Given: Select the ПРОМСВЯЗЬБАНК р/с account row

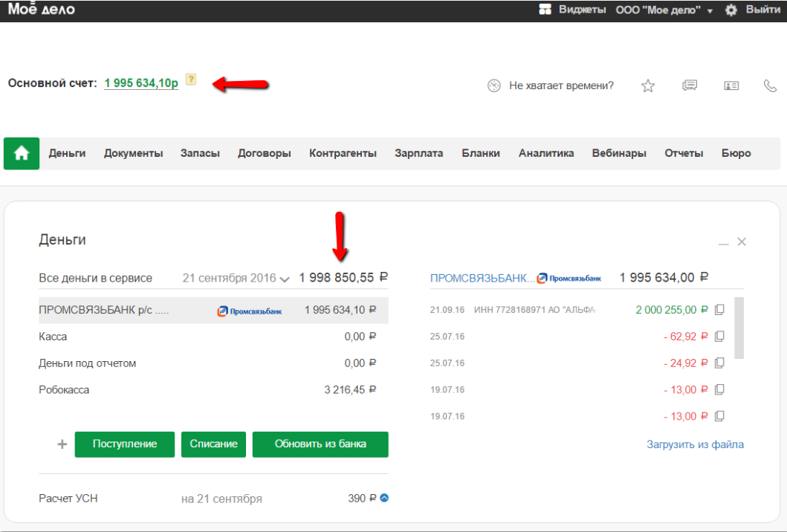Looking at the screenshot, I should 213,310.
